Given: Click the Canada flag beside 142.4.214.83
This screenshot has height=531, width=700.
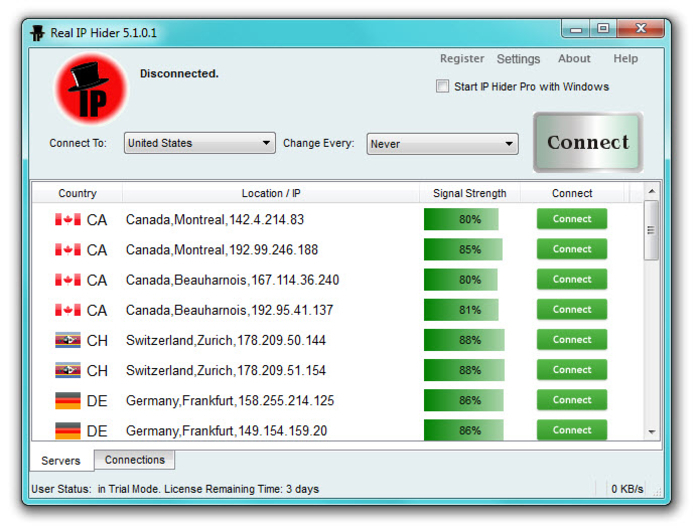Looking at the screenshot, I should click(x=68, y=219).
